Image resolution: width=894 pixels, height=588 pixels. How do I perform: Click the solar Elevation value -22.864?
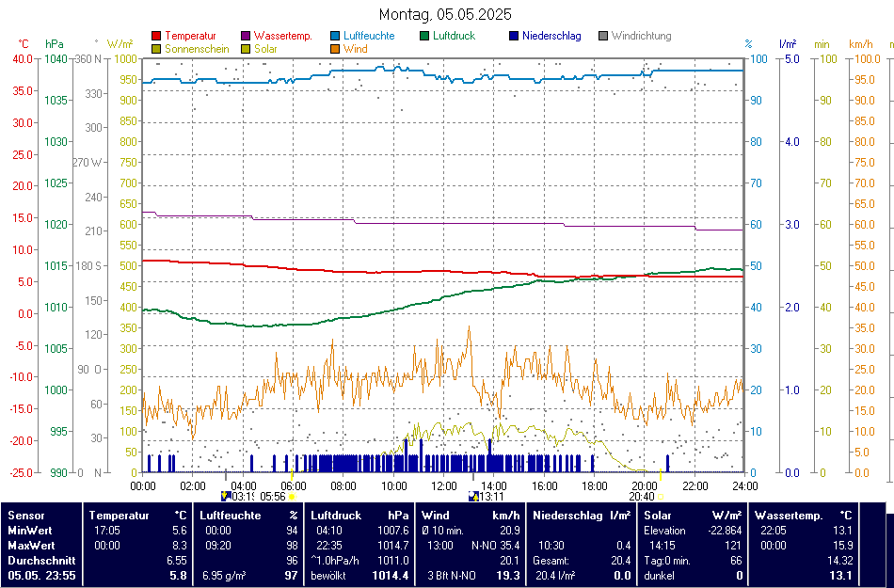click(x=726, y=531)
